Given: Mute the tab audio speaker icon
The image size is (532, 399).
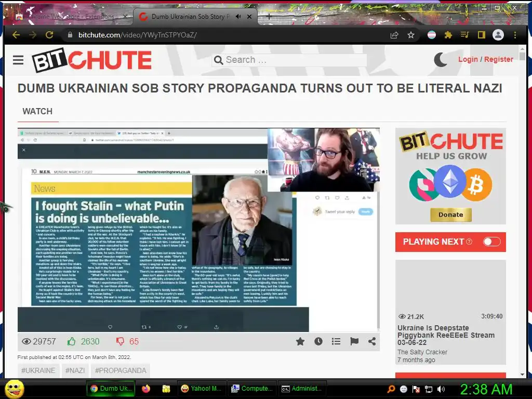Looking at the screenshot, I should 238,16.
